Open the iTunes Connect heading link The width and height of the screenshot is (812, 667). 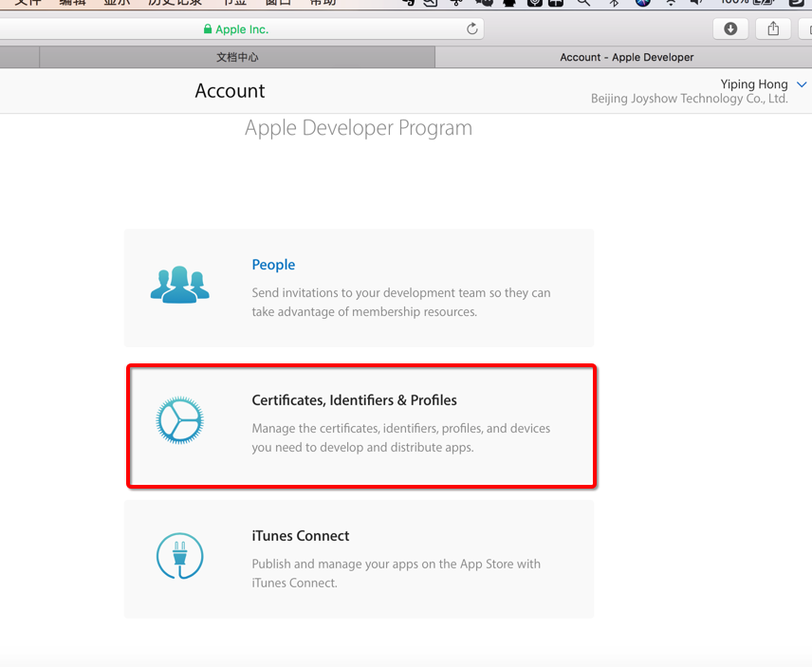click(301, 536)
